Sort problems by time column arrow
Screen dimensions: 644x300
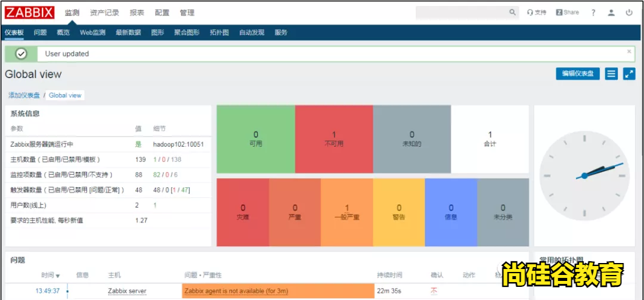(x=58, y=276)
